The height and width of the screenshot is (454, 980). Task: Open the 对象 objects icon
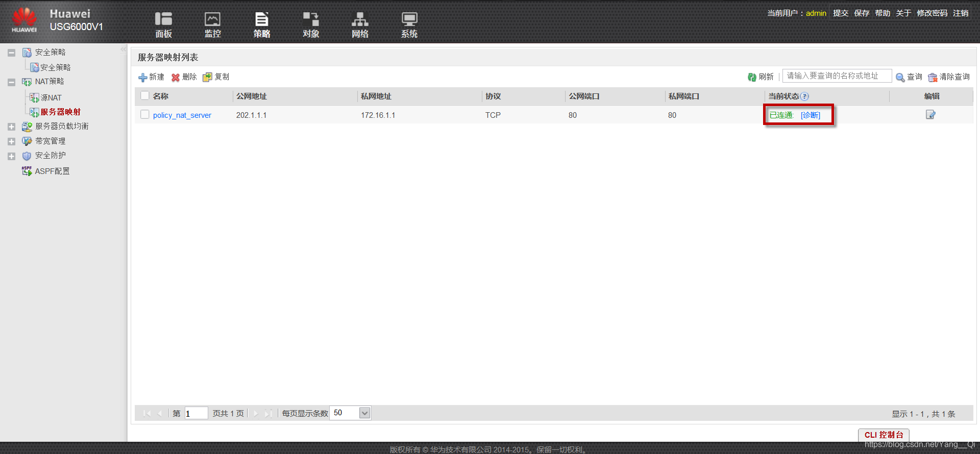(310, 24)
